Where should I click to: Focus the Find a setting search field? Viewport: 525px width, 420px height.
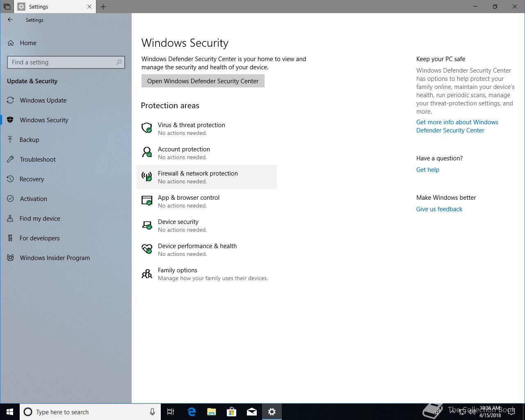(66, 62)
